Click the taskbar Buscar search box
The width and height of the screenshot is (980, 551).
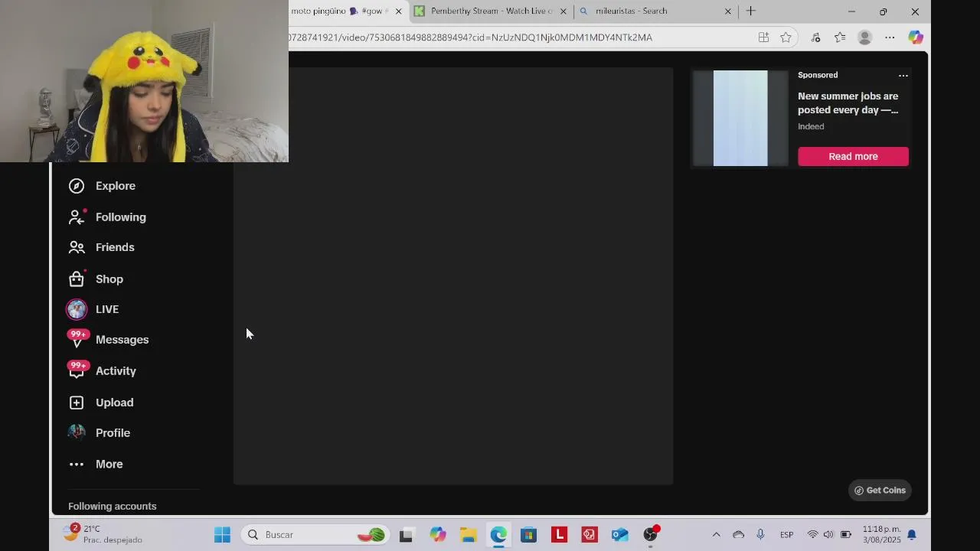tap(315, 535)
